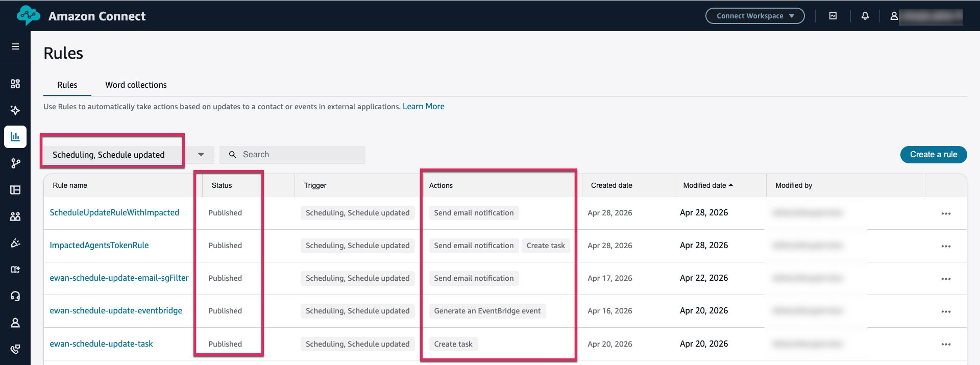Expand the Connect Workspace dropdown

[x=755, y=16]
